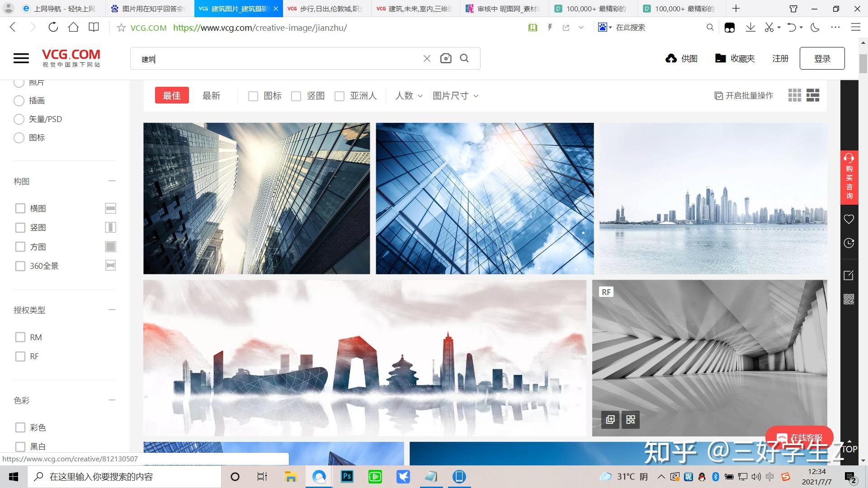Click the 注册 link
Screen dimensions: 868x488
pos(780,58)
